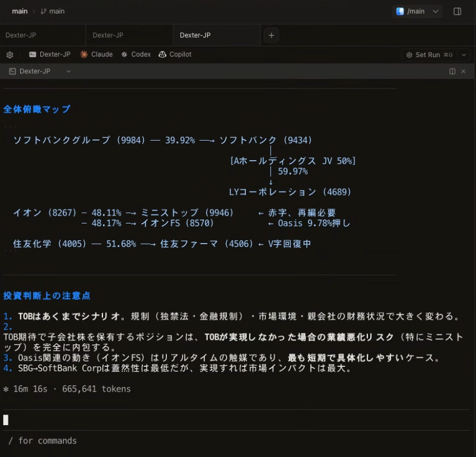This screenshot has height=457, width=476.
Task: Focus the terminal command input prompt
Action: click(x=236, y=420)
